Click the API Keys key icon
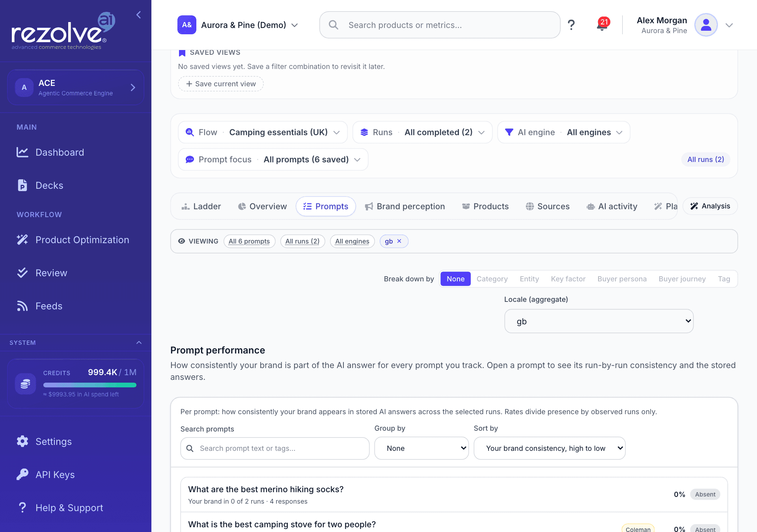The width and height of the screenshot is (757, 532). tap(22, 474)
